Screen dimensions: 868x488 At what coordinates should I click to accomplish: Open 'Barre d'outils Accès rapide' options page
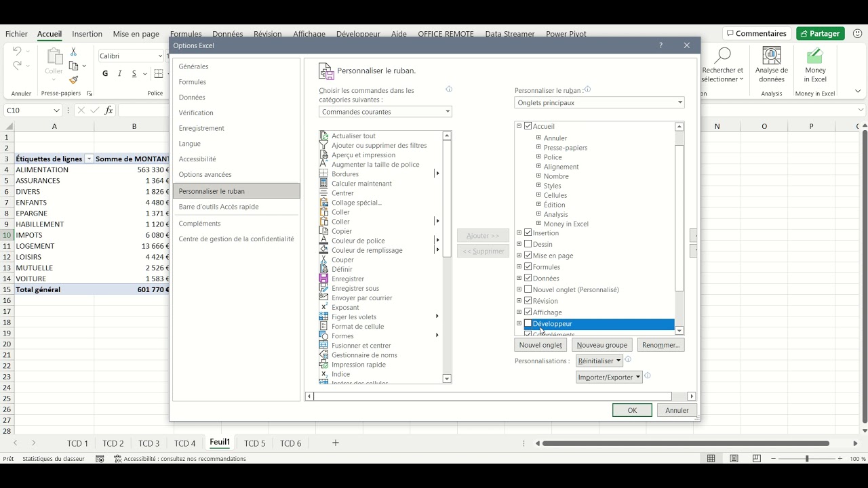pyautogui.click(x=236, y=207)
